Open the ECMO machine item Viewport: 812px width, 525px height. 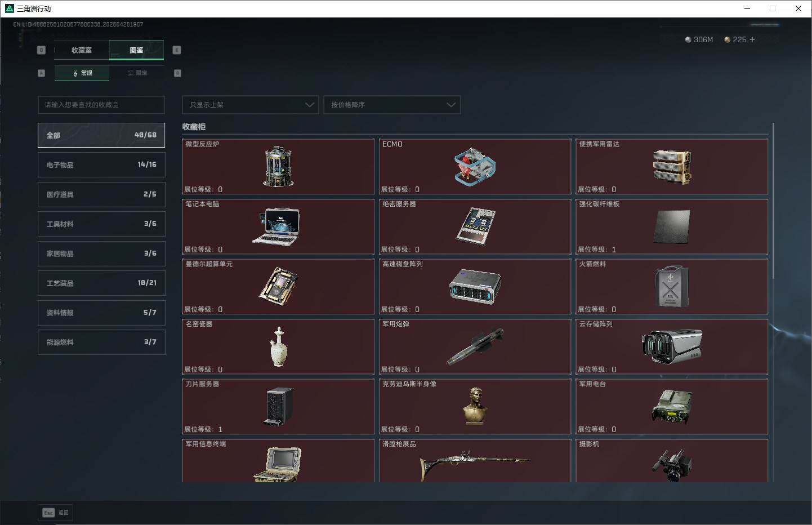pos(475,167)
